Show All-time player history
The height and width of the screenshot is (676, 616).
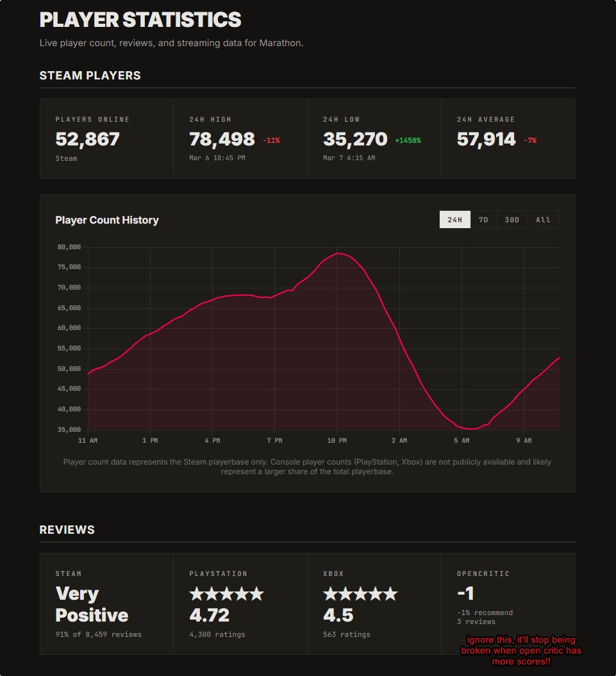(543, 219)
